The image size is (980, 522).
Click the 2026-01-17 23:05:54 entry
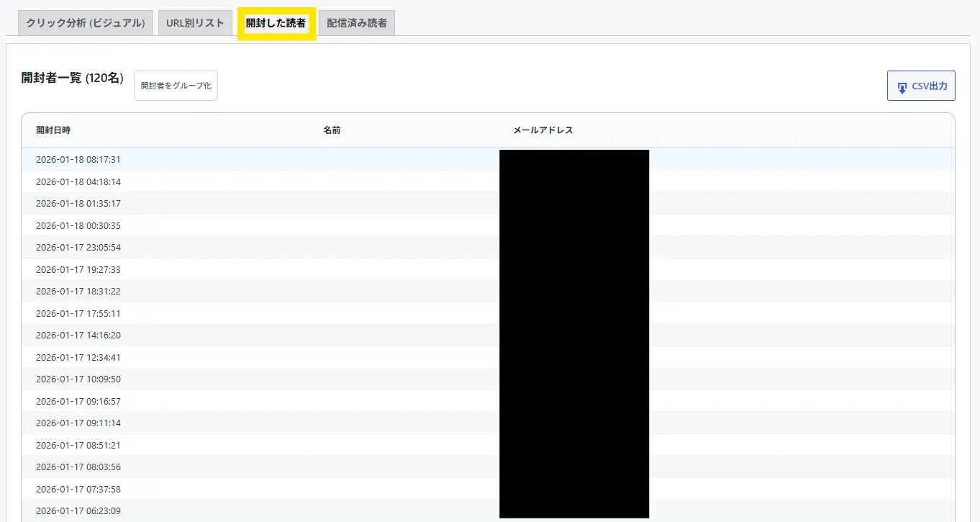tap(78, 248)
